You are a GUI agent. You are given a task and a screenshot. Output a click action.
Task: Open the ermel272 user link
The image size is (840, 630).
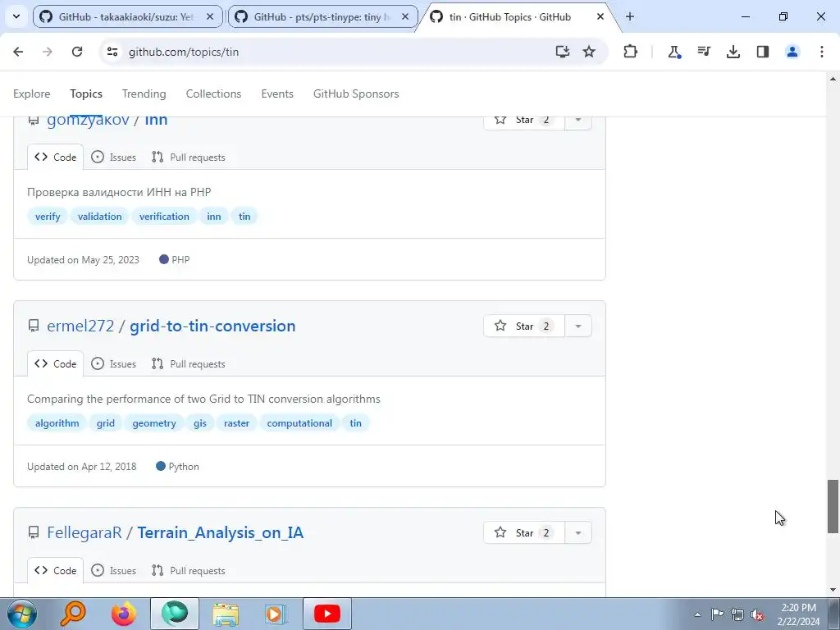(x=80, y=326)
